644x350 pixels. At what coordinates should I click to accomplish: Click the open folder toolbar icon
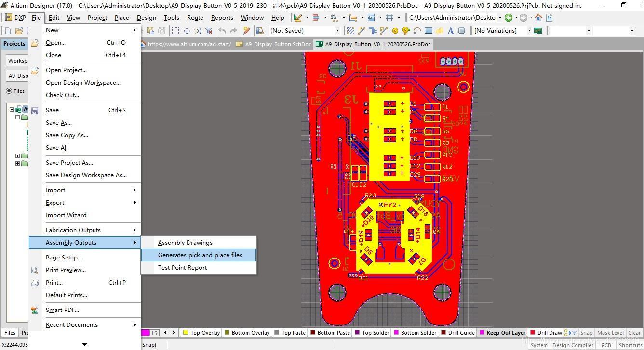(x=19, y=31)
